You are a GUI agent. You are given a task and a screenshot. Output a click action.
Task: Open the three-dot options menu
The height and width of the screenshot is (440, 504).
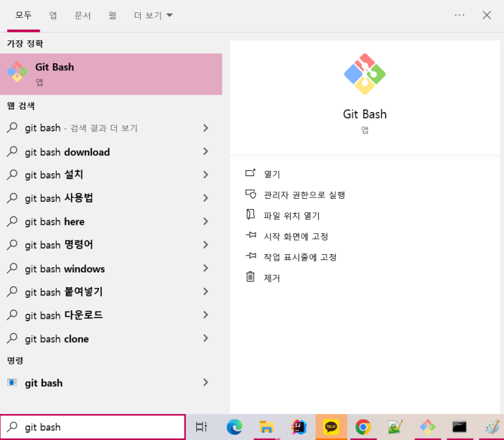460,15
